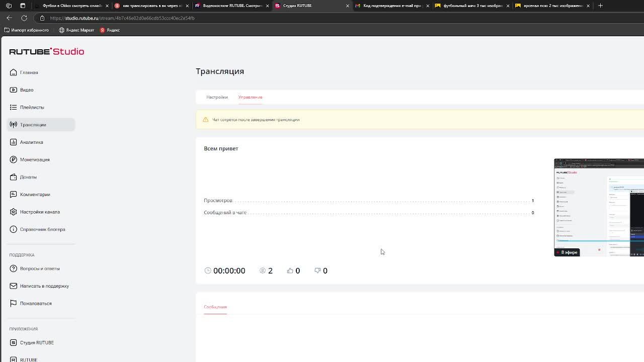Go to Настройки канала
The width and height of the screenshot is (644, 362).
coord(40,212)
